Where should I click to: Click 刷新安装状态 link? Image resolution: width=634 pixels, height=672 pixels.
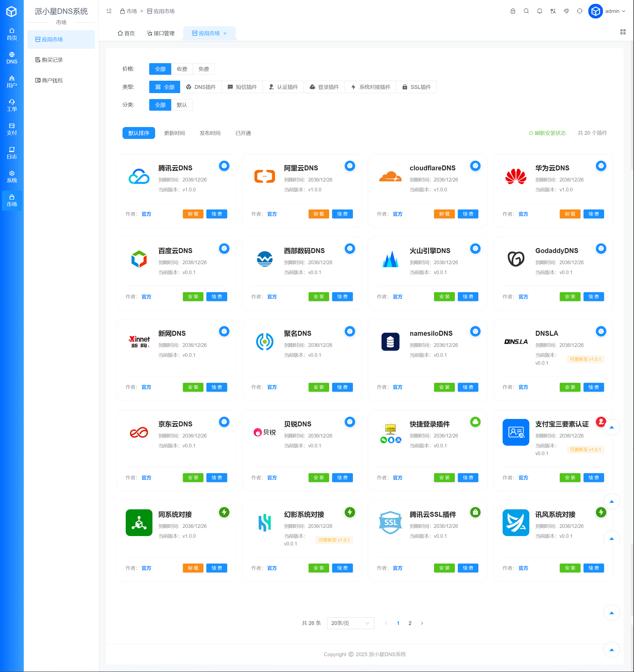click(x=547, y=133)
